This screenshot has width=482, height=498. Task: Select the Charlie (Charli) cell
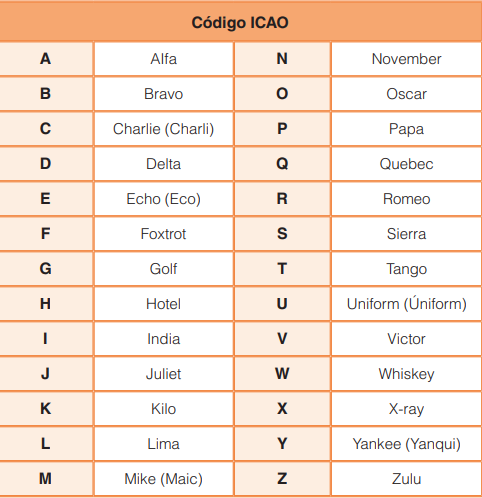[x=164, y=129]
